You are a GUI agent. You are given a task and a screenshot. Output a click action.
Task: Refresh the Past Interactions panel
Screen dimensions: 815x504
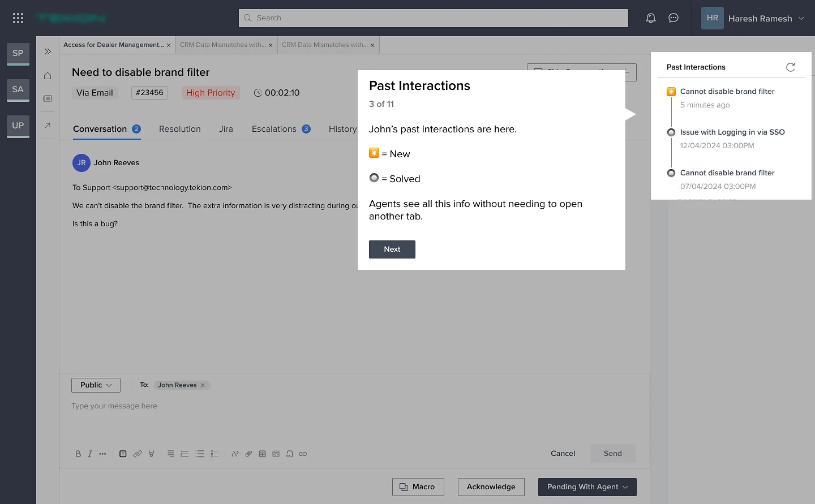click(791, 67)
